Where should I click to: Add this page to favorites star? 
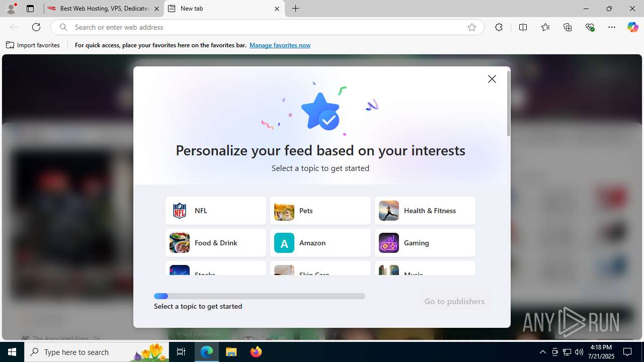coord(472,27)
